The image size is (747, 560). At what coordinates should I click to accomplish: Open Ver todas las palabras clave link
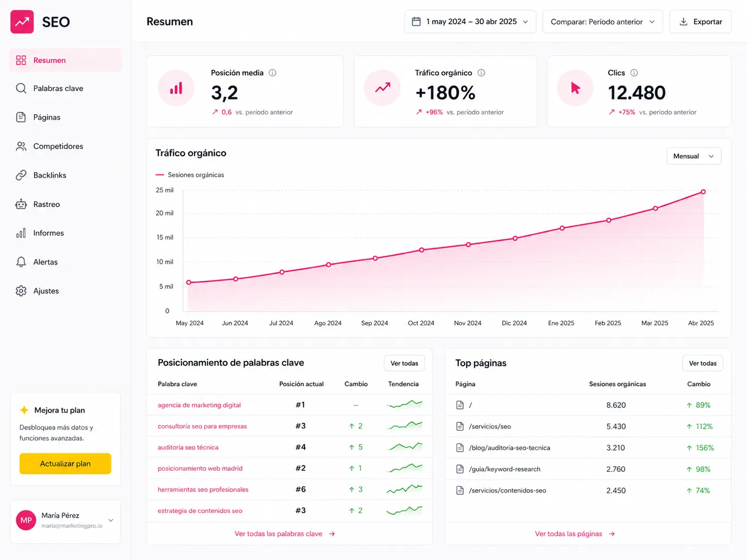tap(285, 534)
